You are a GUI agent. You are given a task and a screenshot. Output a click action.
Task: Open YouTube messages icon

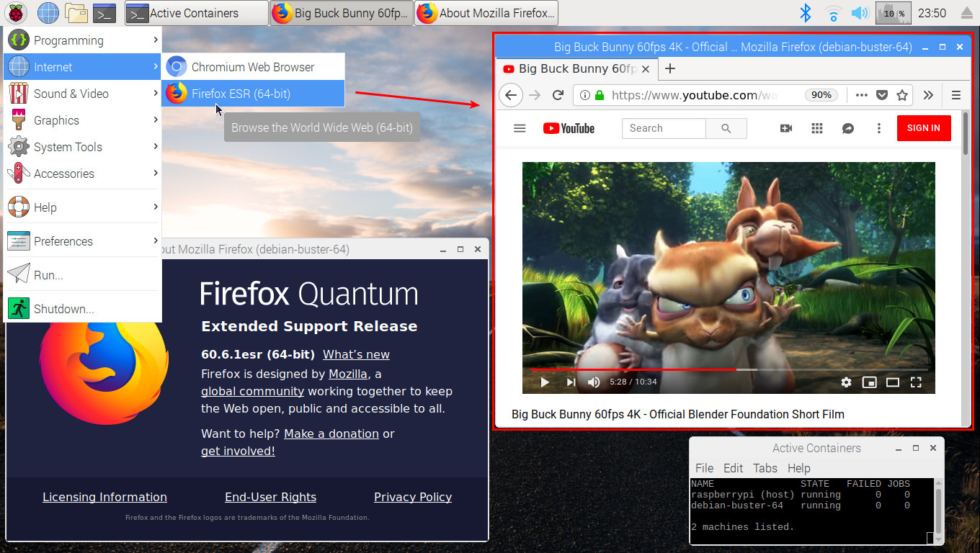[848, 128]
